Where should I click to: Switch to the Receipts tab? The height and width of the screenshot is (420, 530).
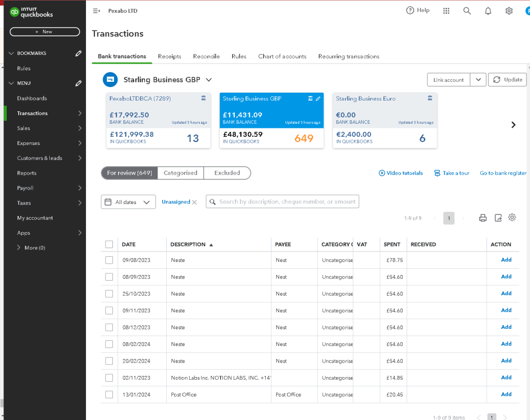(169, 56)
